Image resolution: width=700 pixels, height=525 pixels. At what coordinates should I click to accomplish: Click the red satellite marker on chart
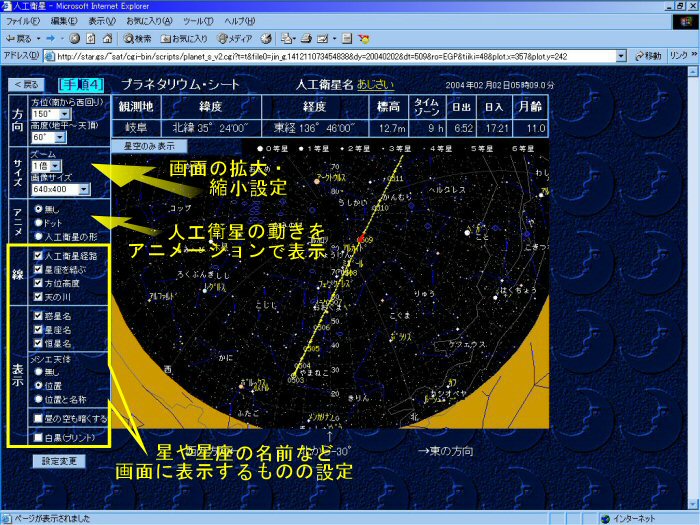(x=361, y=239)
